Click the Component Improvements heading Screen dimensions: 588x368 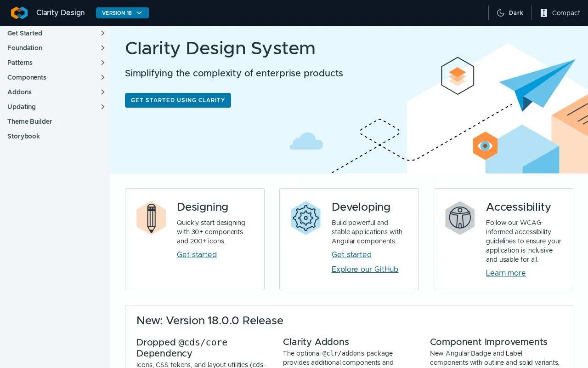coord(489,342)
